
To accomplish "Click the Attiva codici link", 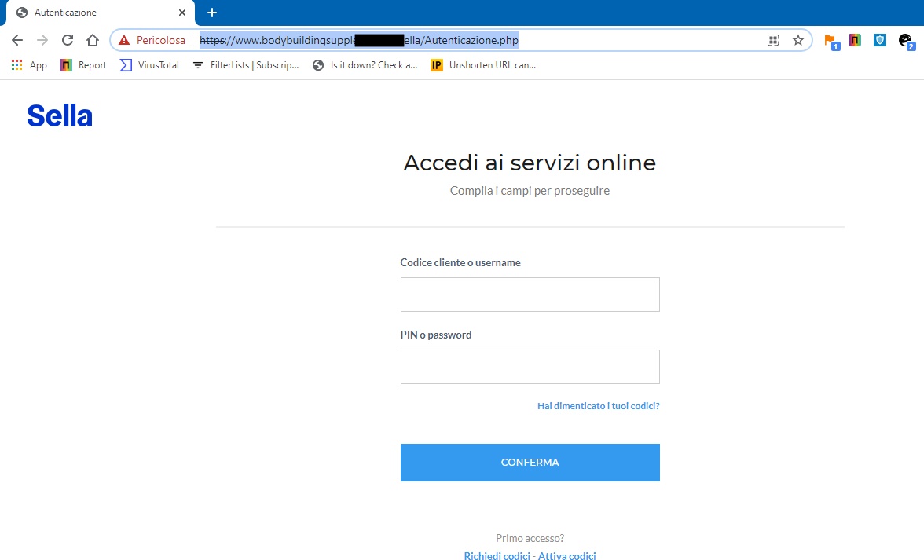I will pyautogui.click(x=567, y=555).
